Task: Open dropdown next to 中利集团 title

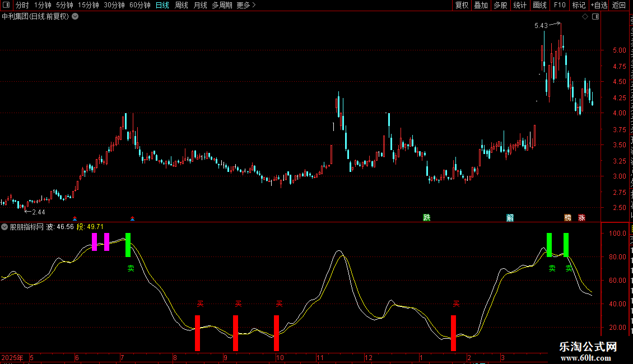Action: click(x=75, y=17)
